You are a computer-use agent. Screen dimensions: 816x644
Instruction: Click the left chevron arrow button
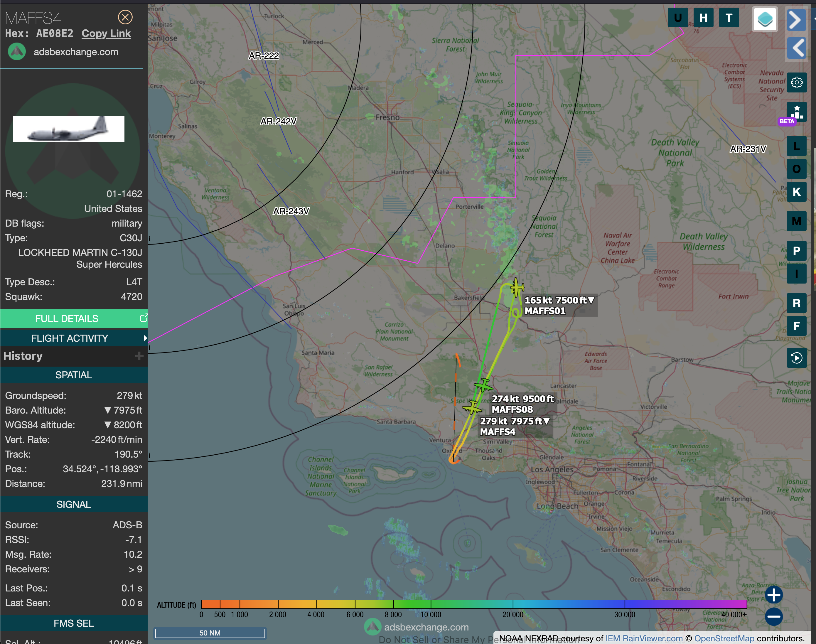[x=796, y=48]
